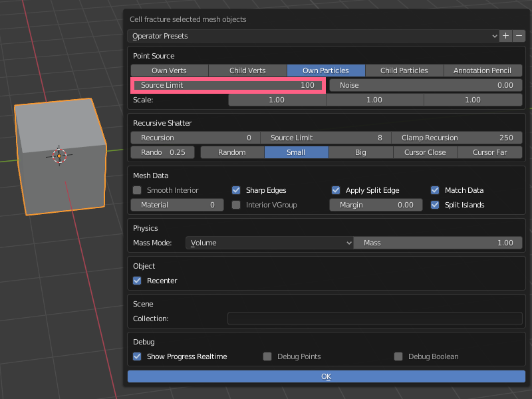The height and width of the screenshot is (399, 532).
Task: Click the add preset plus icon
Action: 506,36
